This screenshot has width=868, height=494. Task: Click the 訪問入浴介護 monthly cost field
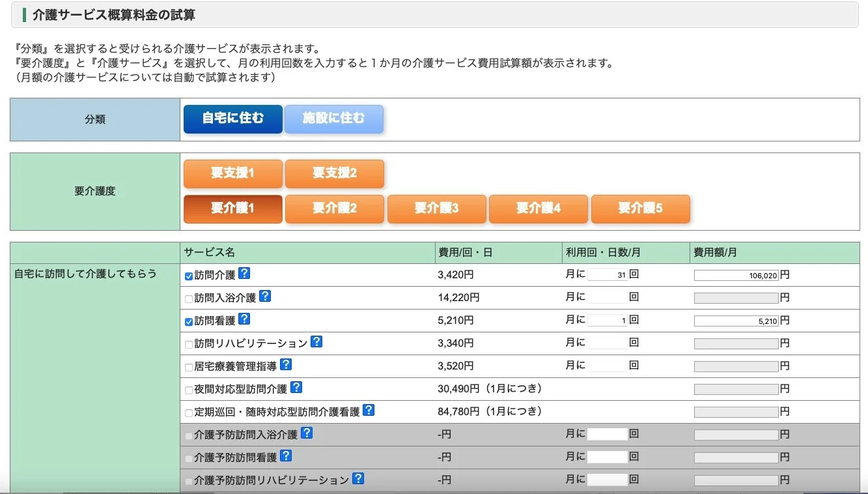tap(736, 298)
